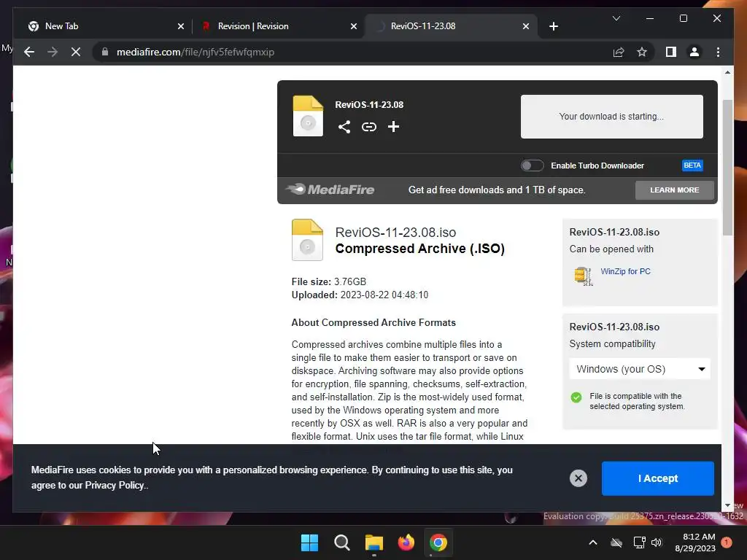Click the 'Your download is starting...' box
The height and width of the screenshot is (560, 747).
[x=611, y=117]
